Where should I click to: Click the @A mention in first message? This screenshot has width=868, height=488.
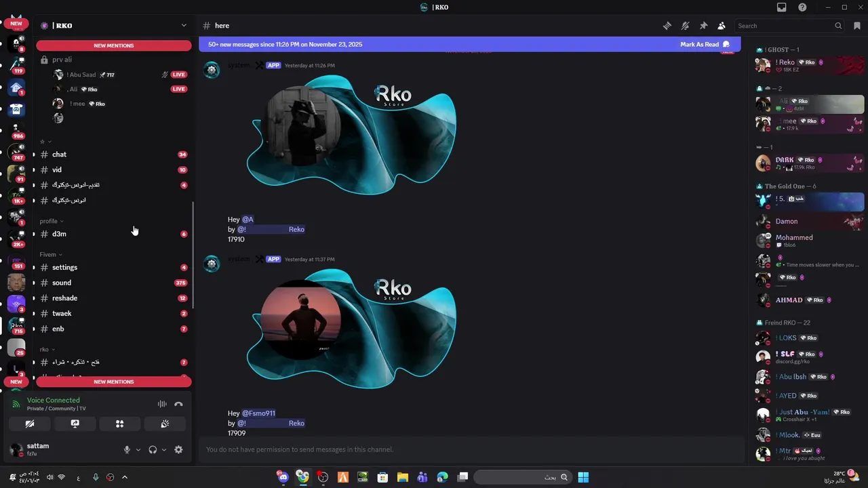248,220
